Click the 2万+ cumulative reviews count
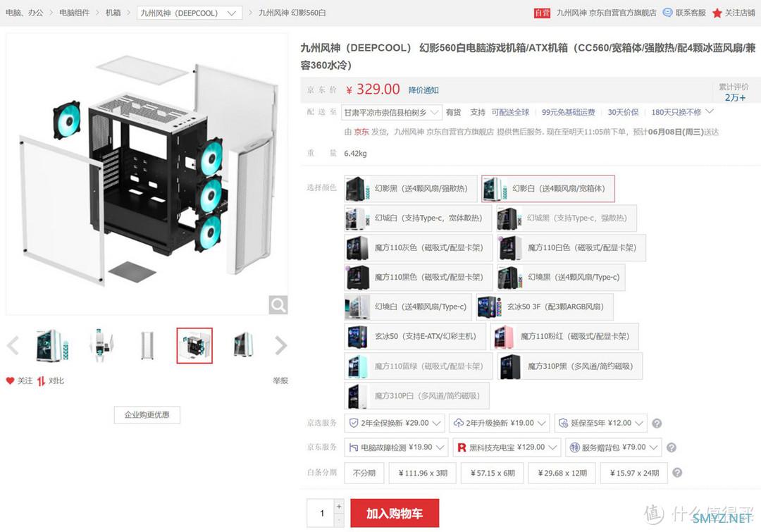This screenshot has width=761, height=532. 735,97
